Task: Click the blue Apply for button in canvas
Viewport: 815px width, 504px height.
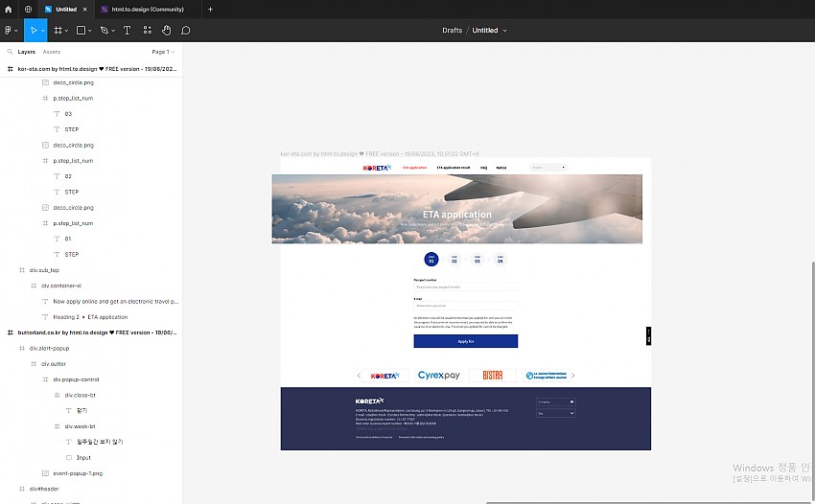Action: click(466, 341)
